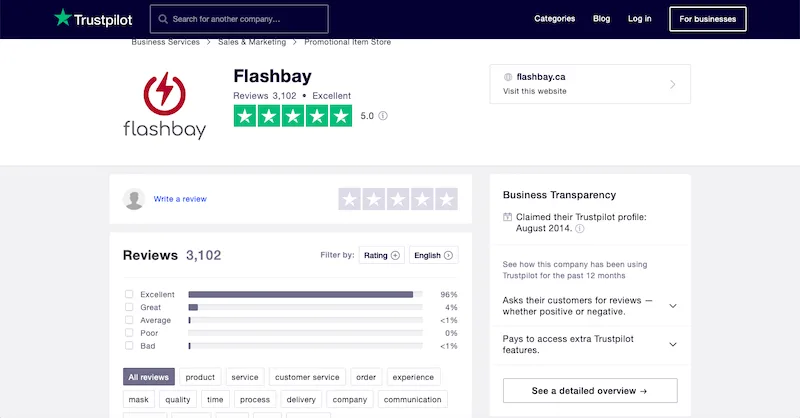Click the arrow on the flashbay.ca card
Image resolution: width=800 pixels, height=418 pixels.
point(672,84)
